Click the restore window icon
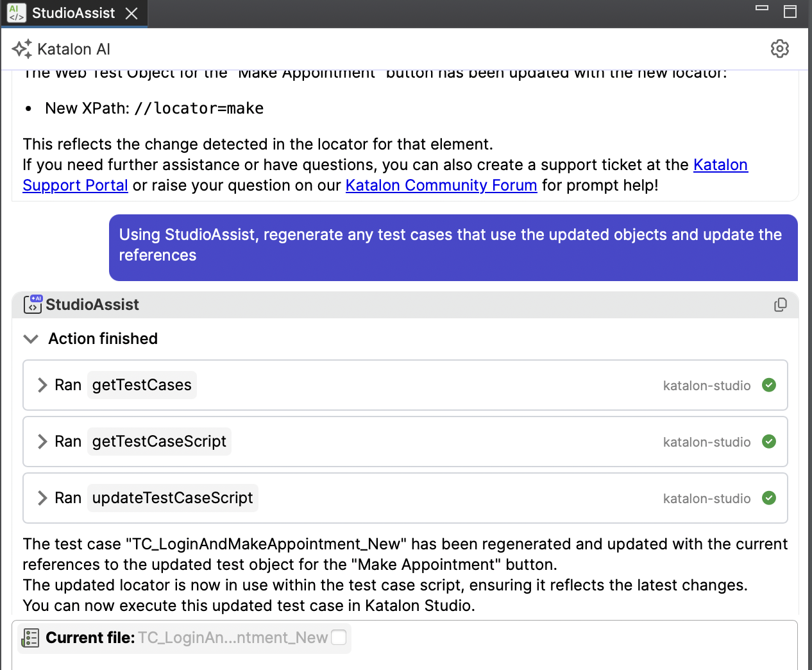This screenshot has height=670, width=812. tap(790, 12)
